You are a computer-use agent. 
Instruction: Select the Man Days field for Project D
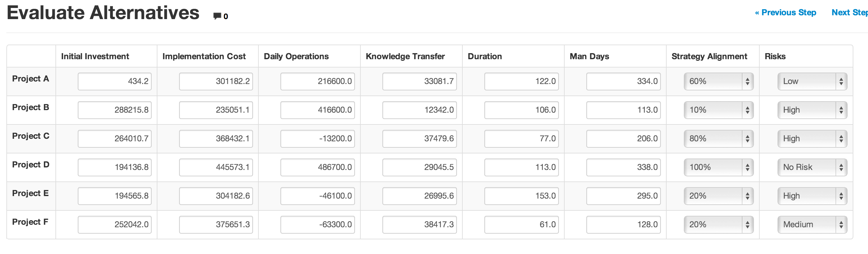coord(623,167)
